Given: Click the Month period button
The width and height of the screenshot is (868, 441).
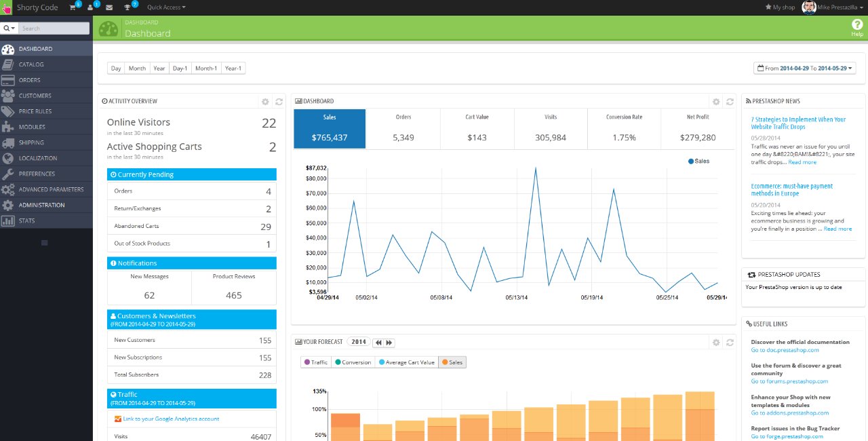Looking at the screenshot, I should click(x=137, y=68).
